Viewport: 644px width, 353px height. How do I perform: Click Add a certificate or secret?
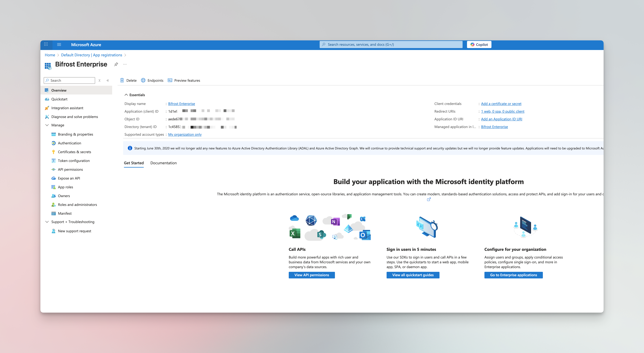point(501,104)
